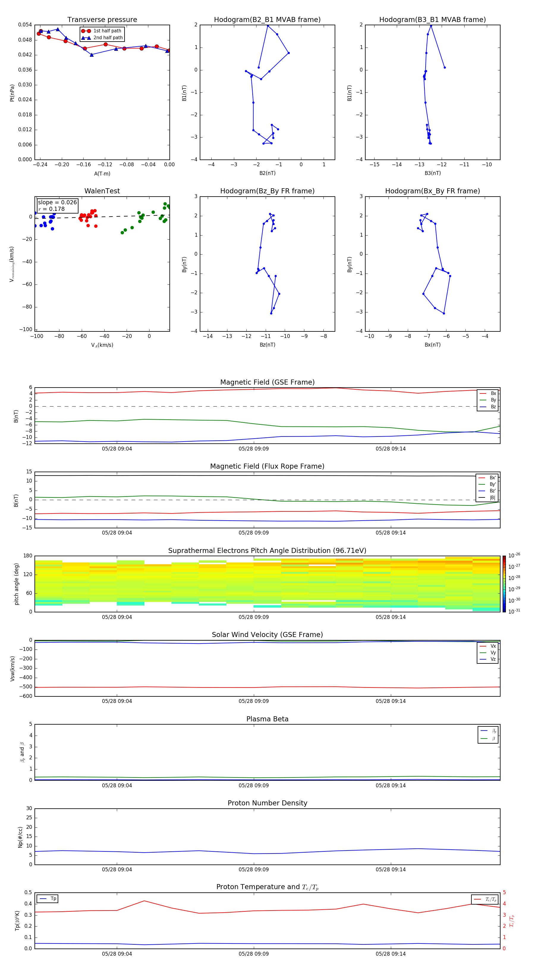The image size is (535, 980).
Task: Click the Hodogram(B3_B1 MVAB frame) title
Action: (x=432, y=20)
